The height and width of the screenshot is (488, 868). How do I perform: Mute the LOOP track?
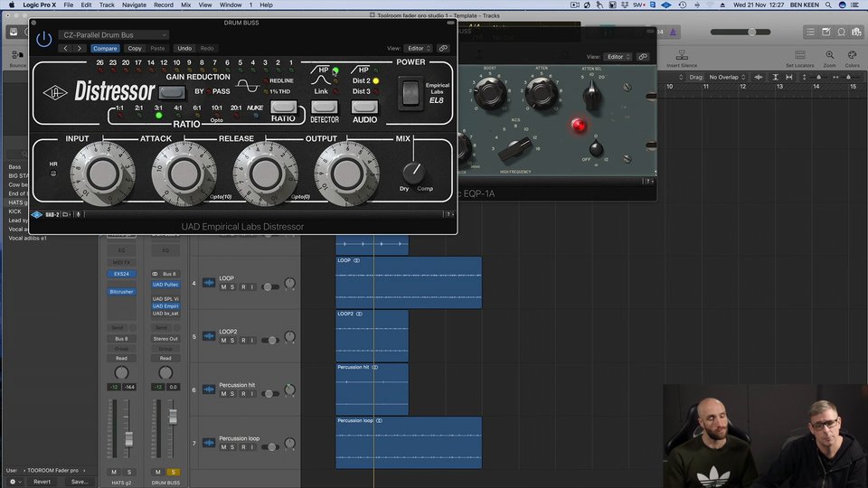(223, 287)
